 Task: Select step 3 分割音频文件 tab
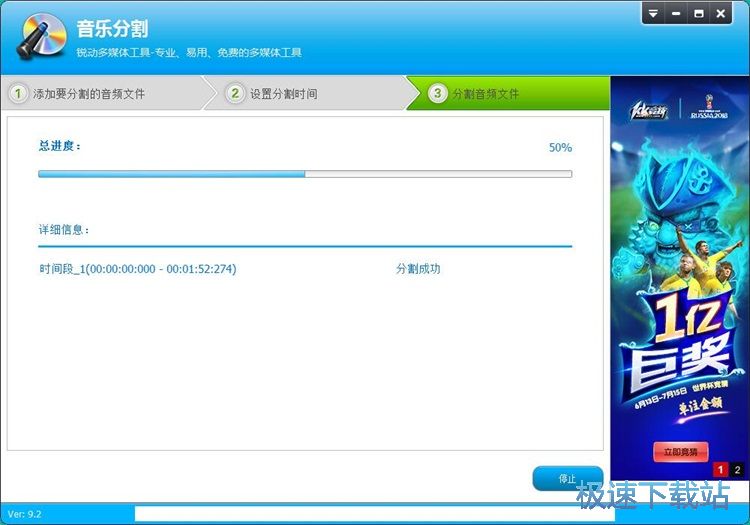[508, 93]
